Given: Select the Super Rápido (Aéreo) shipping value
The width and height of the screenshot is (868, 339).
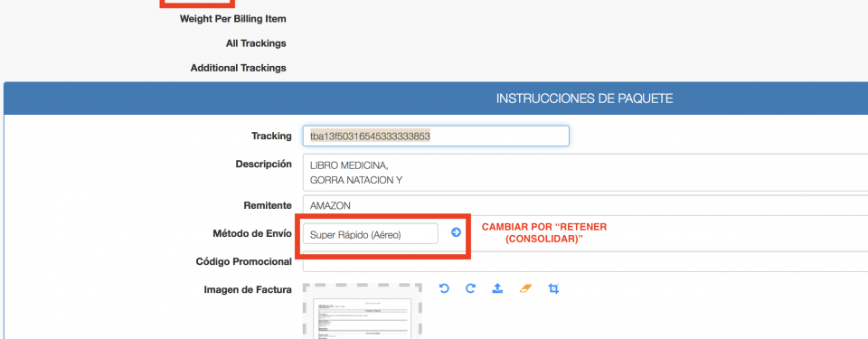Looking at the screenshot, I should 354,234.
